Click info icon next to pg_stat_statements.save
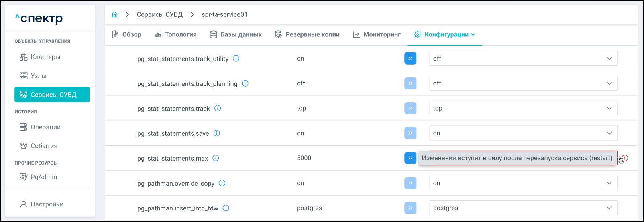 pyautogui.click(x=216, y=133)
